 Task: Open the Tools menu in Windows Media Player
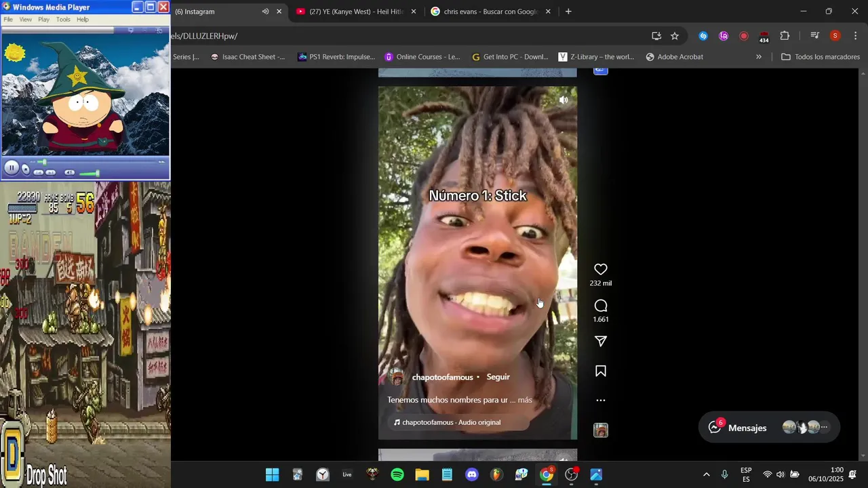tap(63, 20)
